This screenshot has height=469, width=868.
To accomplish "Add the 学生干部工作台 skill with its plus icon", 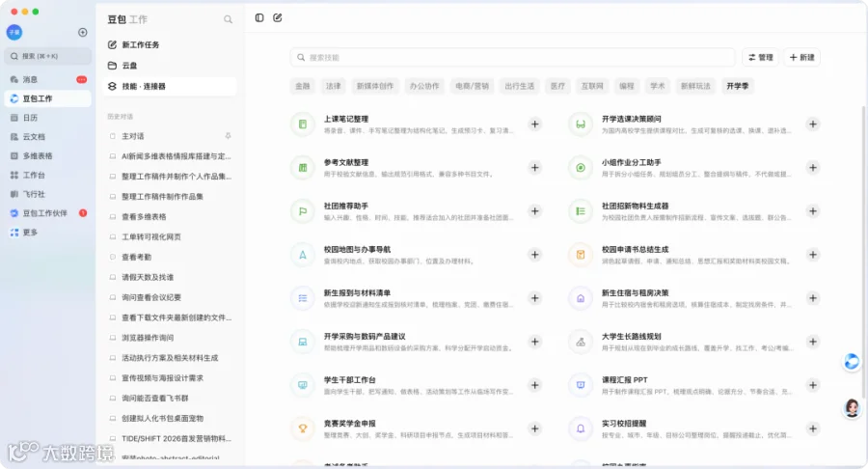I will pos(534,385).
